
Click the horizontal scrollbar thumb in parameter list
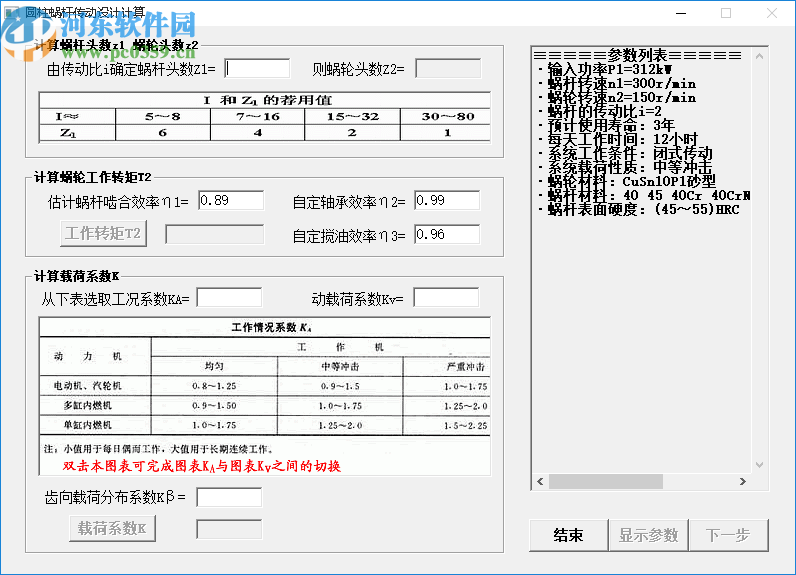pyautogui.click(x=606, y=481)
